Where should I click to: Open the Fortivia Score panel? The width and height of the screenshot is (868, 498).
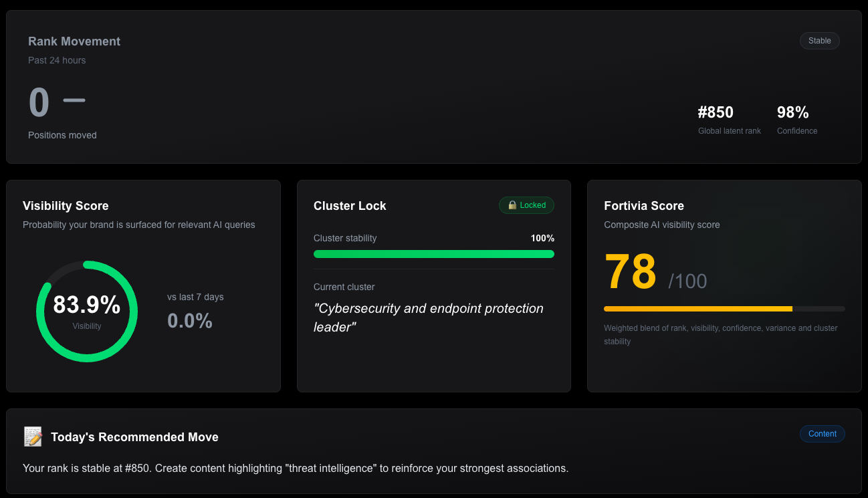724,285
